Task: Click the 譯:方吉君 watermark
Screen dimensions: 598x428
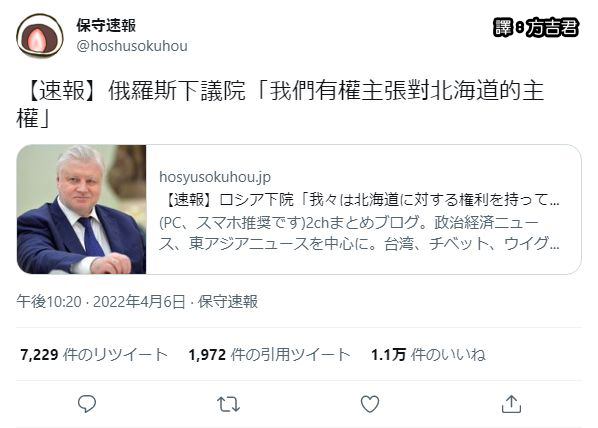Action: point(536,27)
